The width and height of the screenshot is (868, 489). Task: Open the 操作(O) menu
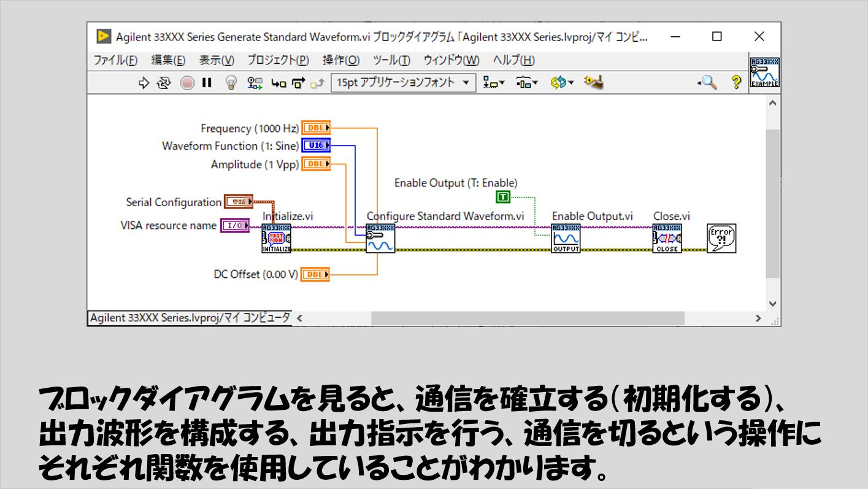341,60
